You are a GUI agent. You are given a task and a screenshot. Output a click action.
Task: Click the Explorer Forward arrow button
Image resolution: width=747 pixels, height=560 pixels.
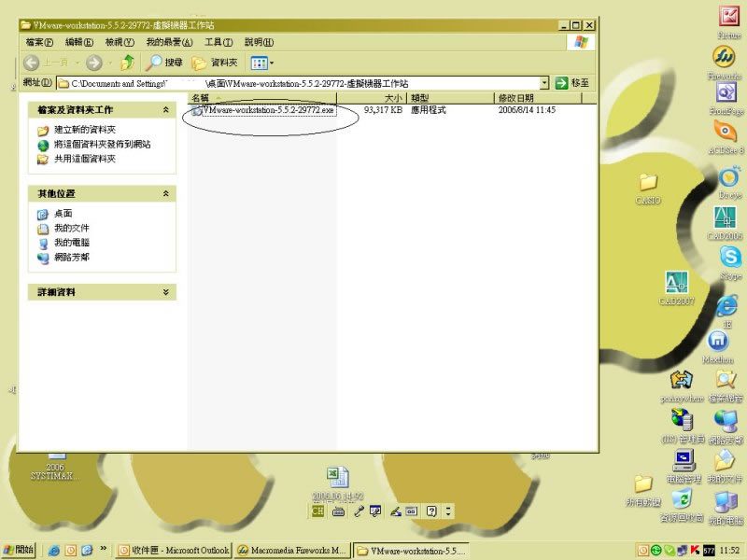94,63
